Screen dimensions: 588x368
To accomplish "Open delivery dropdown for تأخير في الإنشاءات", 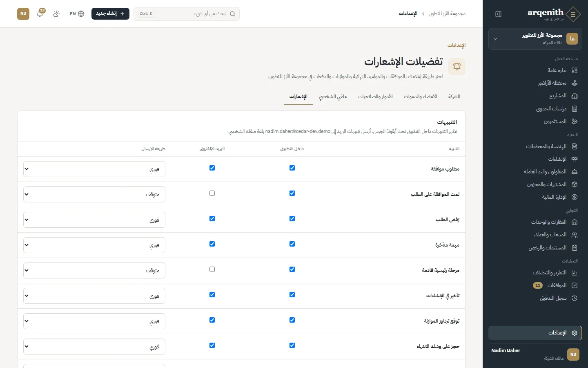I will [x=94, y=296].
